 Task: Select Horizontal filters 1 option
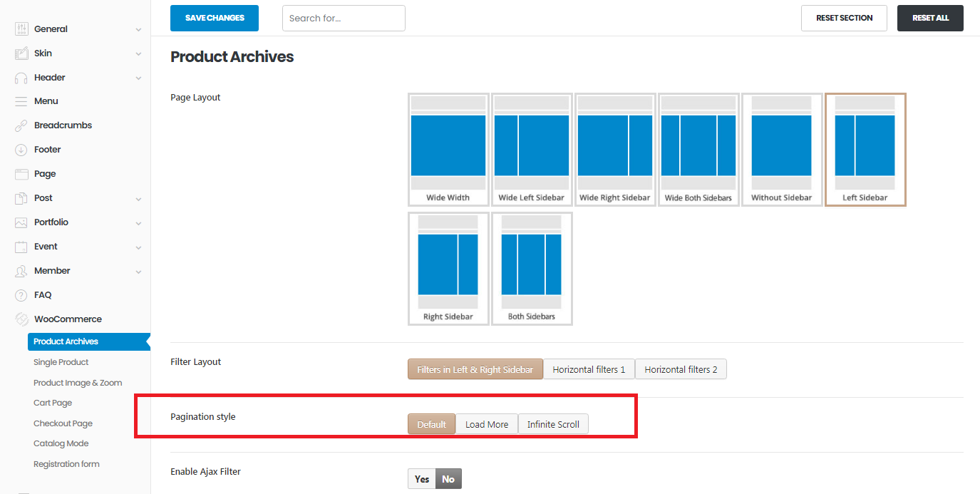[589, 369]
